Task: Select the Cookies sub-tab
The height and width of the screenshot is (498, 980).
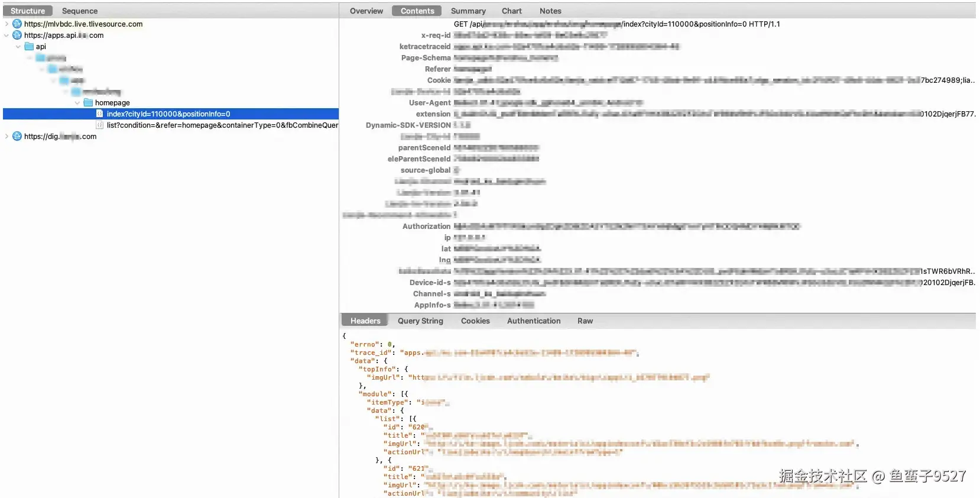Action: [475, 321]
